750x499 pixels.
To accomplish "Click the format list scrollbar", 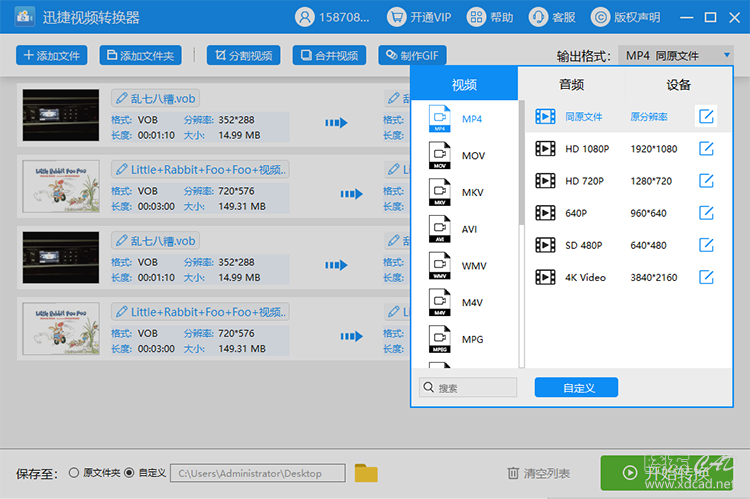I will (x=521, y=163).
